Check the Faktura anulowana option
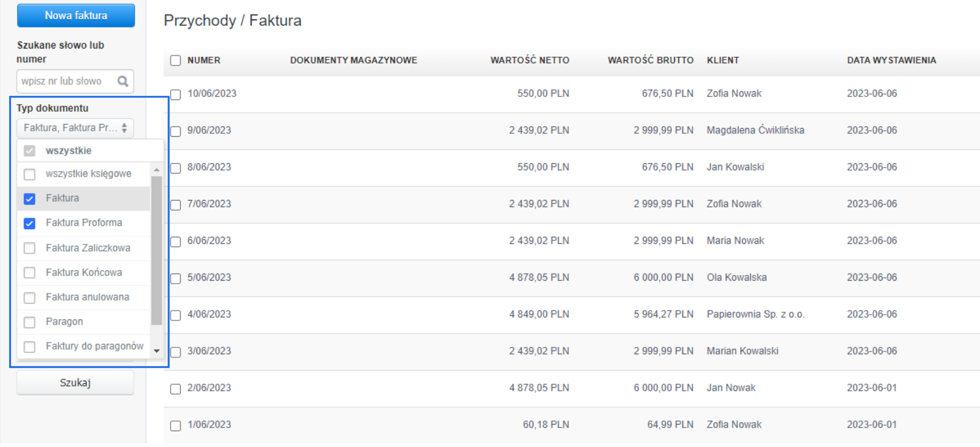Viewport: 980px width, 447px height. pyautogui.click(x=30, y=298)
